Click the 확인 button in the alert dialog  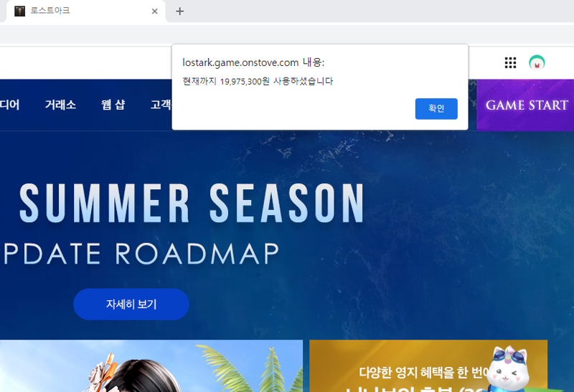(436, 109)
